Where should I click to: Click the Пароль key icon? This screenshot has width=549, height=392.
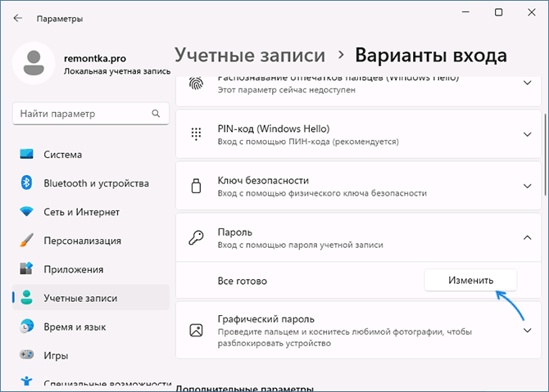[196, 237]
